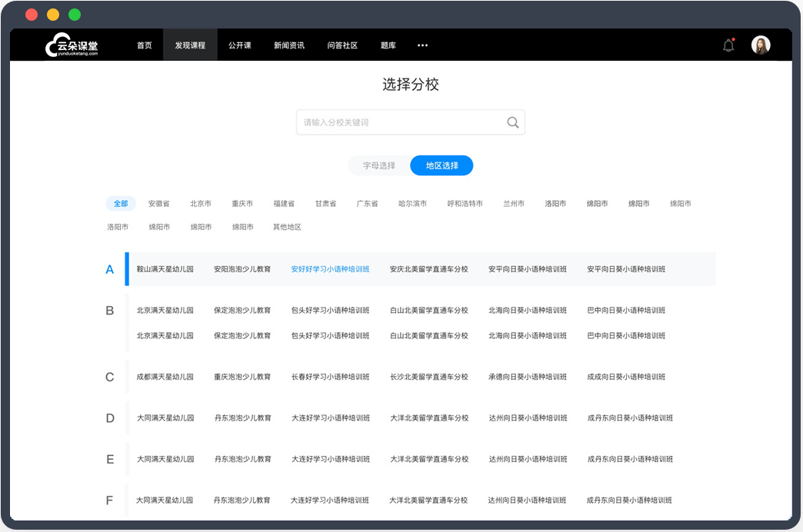Open 大洋北美留学直通车分校 in row E
The image size is (803, 532).
(x=430, y=459)
